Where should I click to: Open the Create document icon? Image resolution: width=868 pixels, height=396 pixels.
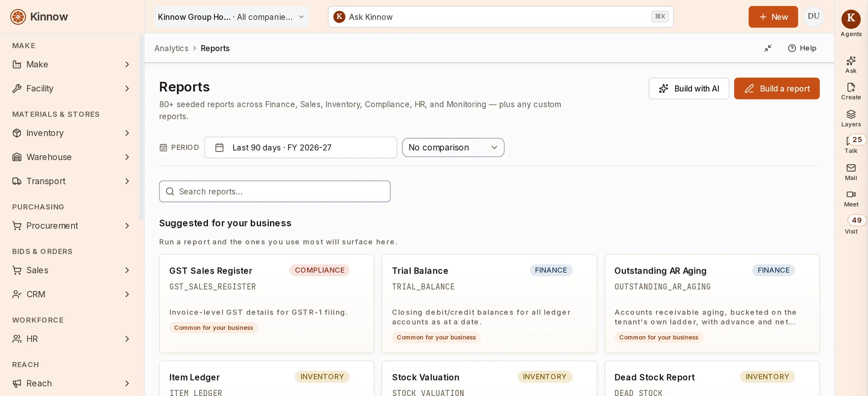(851, 87)
